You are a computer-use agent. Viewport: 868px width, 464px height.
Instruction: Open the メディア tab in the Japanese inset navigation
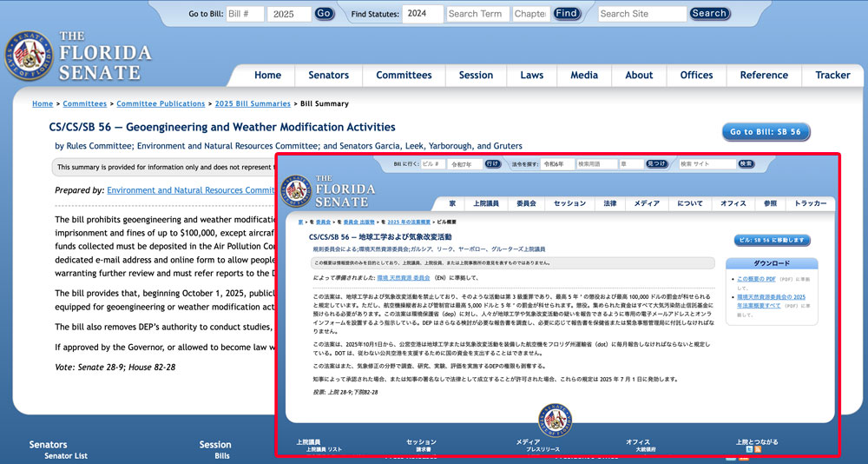click(x=647, y=203)
